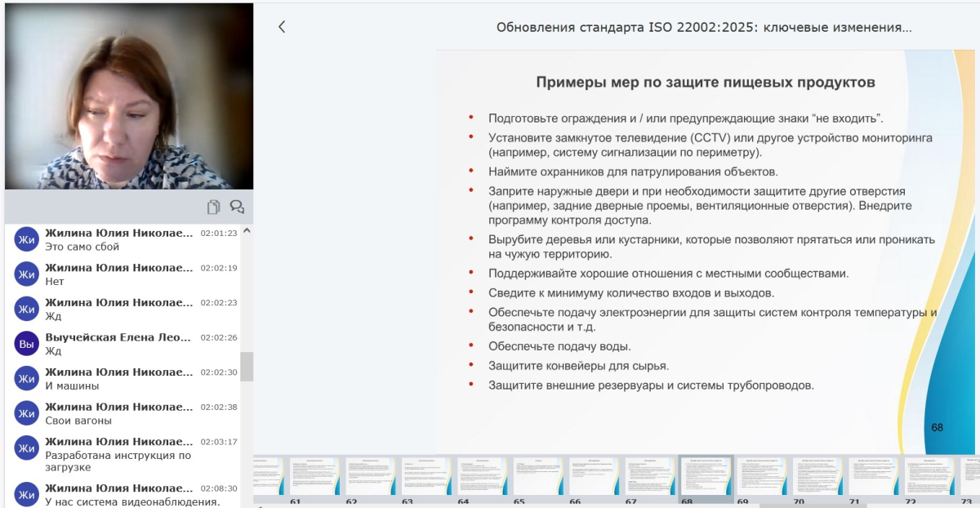
Task: Click sender name "Выучейская Елена Лео..."
Action: (x=118, y=336)
